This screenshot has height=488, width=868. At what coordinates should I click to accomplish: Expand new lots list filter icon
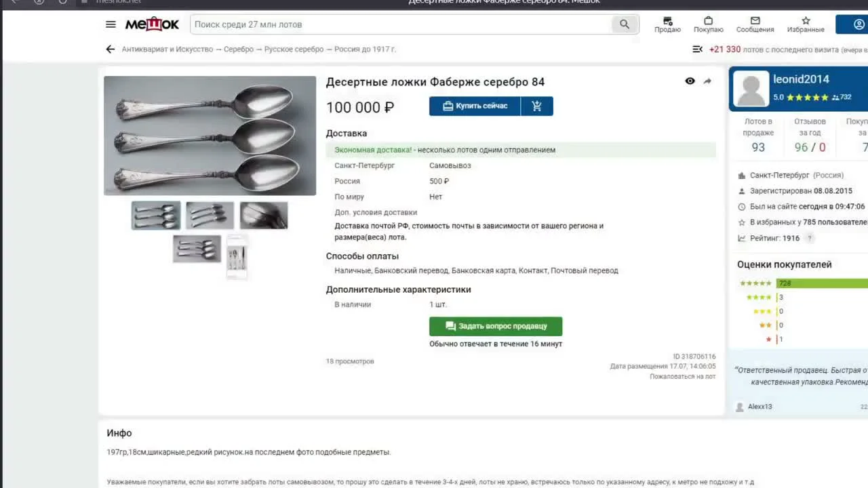coord(697,49)
